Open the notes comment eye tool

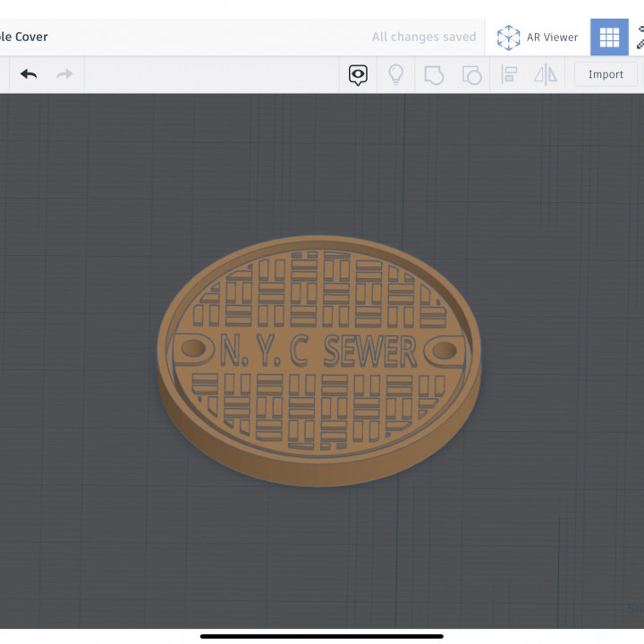pyautogui.click(x=358, y=75)
